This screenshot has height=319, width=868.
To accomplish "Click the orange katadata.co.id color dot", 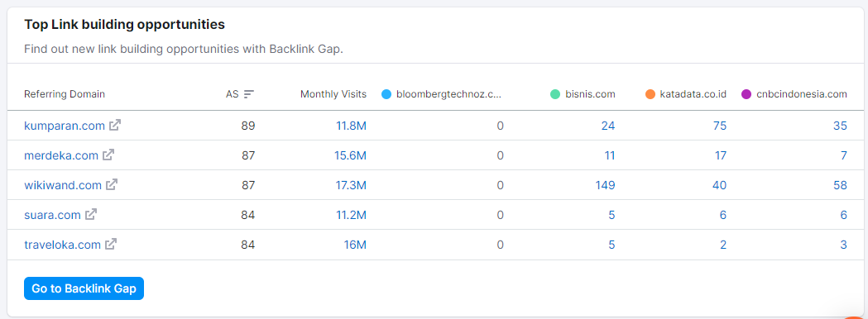I will [x=650, y=94].
